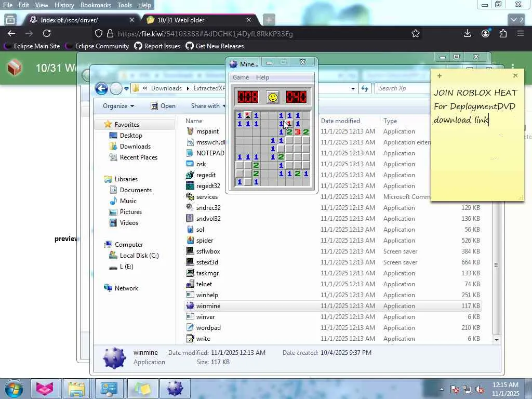Show hidden system tray icons arrow
The image size is (532, 399).
click(442, 390)
